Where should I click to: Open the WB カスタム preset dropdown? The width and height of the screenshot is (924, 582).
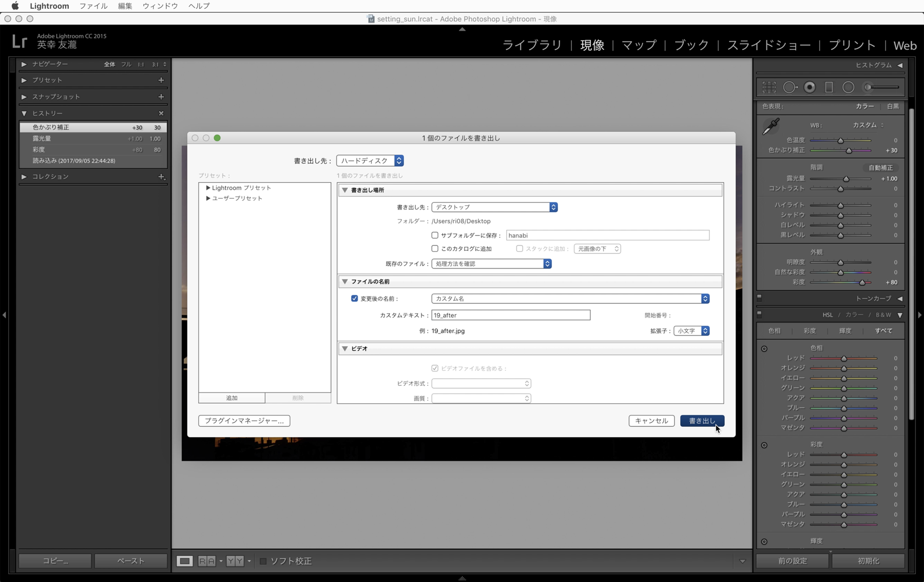868,125
